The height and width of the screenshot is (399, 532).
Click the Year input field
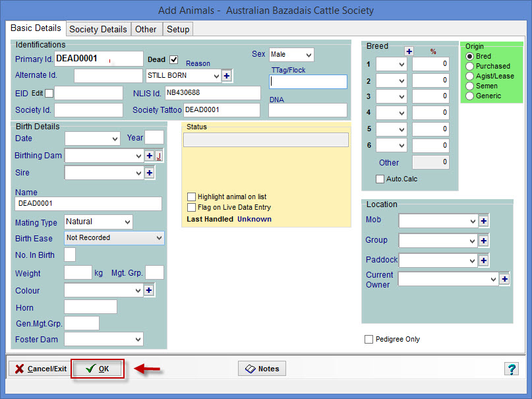point(154,137)
